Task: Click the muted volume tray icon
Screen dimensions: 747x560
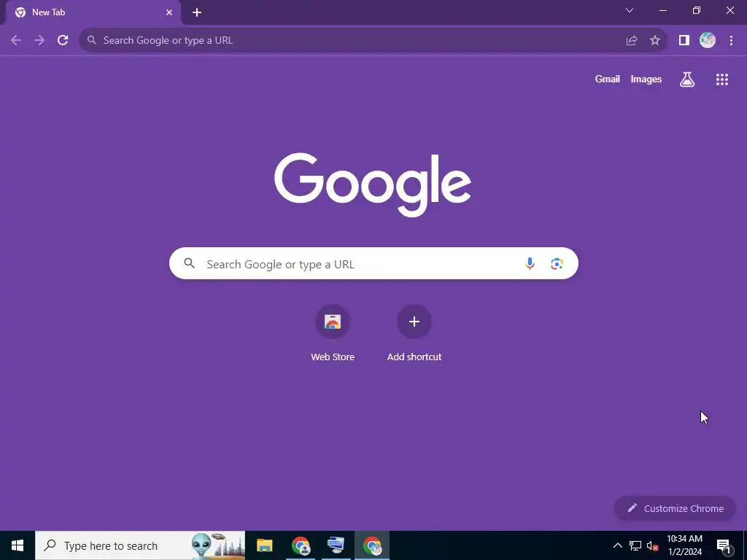Action: pyautogui.click(x=653, y=545)
